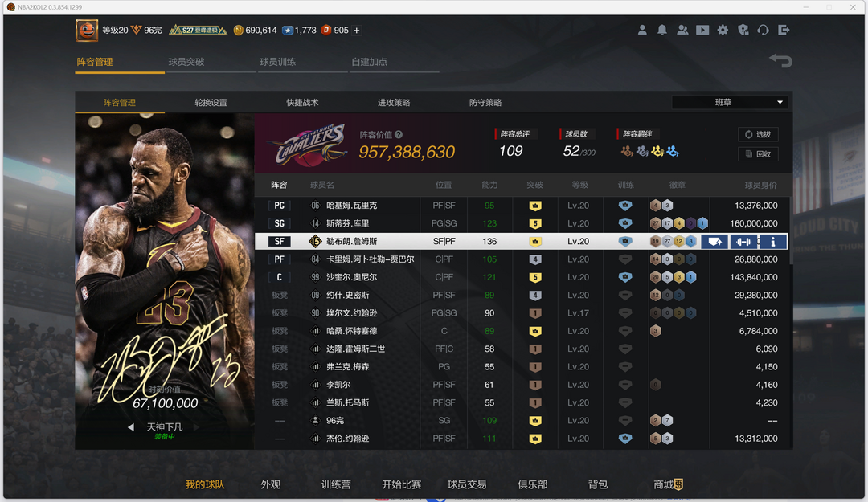Screen dimensions: 868x502
Task: Click the dumbbell training icon on selected row
Action: tap(743, 242)
